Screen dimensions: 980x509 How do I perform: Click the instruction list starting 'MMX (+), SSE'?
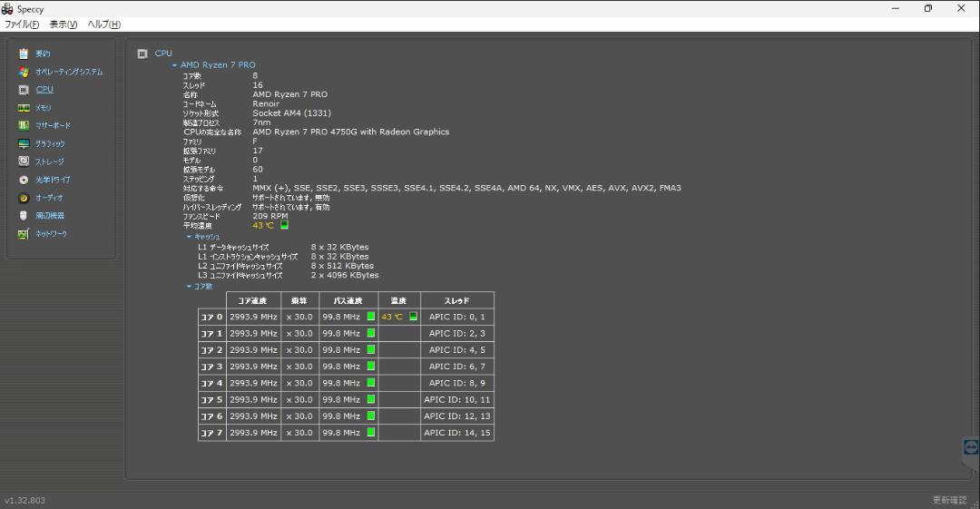pyautogui.click(x=467, y=188)
